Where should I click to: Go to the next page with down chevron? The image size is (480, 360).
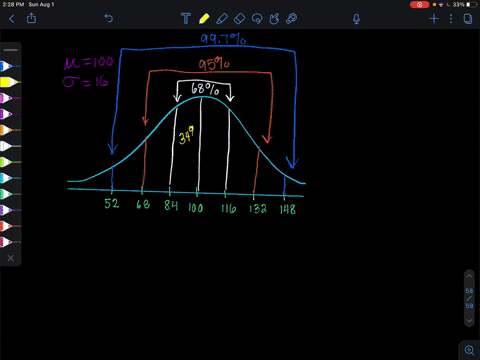point(469,321)
